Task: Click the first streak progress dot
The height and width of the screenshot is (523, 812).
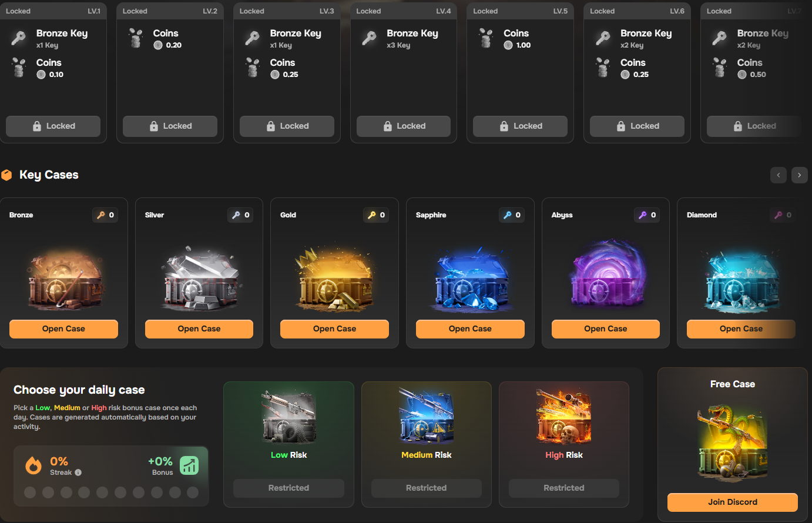Action: [30, 492]
